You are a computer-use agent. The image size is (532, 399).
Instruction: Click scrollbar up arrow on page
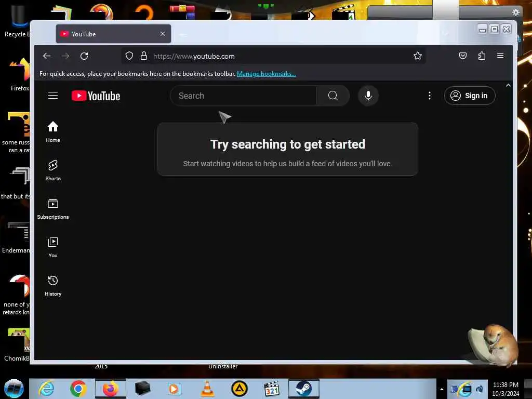pyautogui.click(x=508, y=86)
